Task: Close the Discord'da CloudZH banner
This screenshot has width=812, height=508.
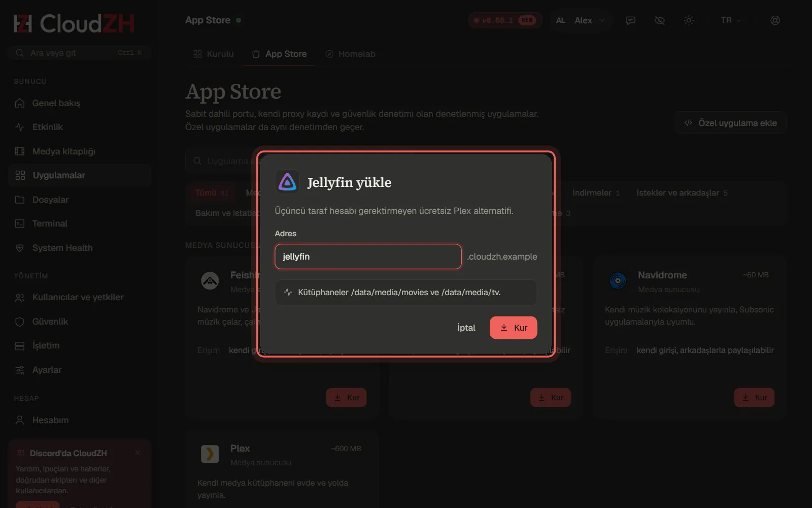Action: (138, 453)
